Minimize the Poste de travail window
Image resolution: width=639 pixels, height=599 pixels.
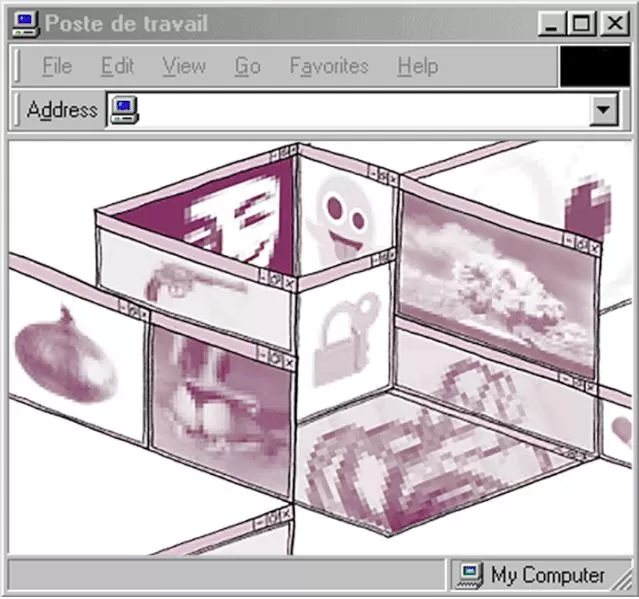pyautogui.click(x=551, y=23)
